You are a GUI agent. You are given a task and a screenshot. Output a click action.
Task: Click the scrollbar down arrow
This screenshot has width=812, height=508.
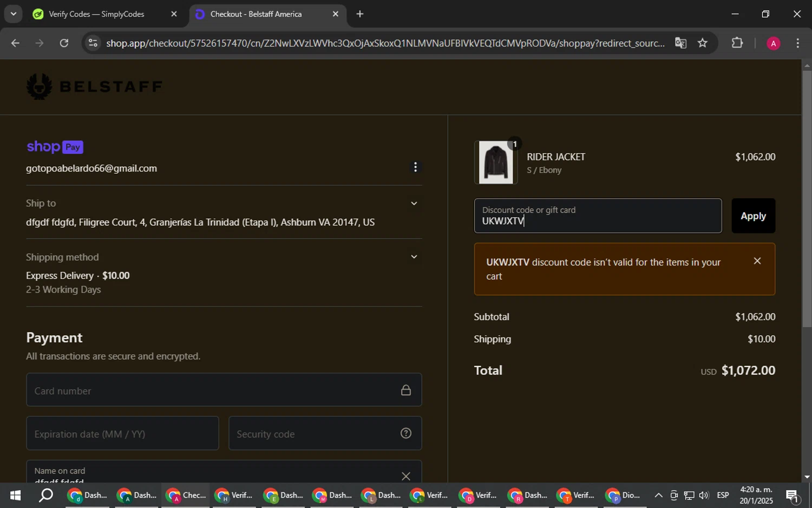pos(807,477)
